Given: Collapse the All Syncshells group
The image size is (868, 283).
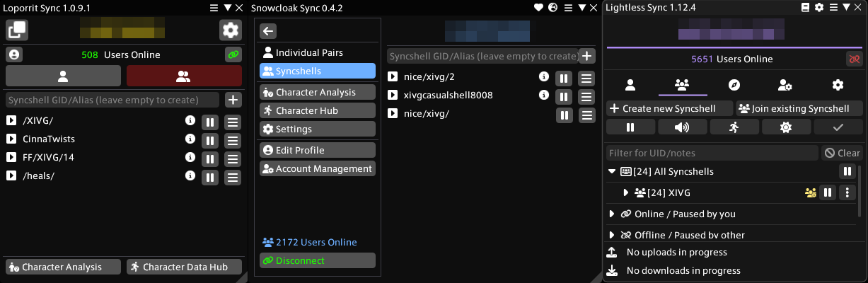Looking at the screenshot, I should tap(612, 171).
